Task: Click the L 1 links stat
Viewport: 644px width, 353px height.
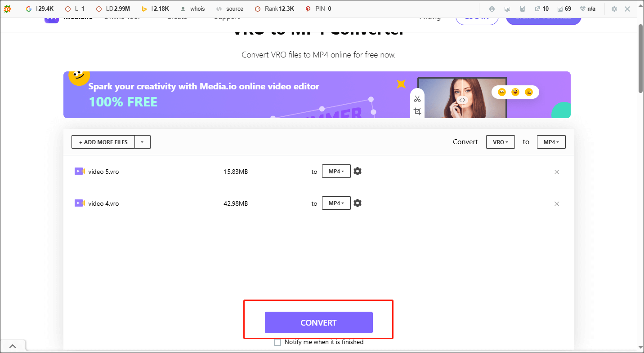Action: 75,9
